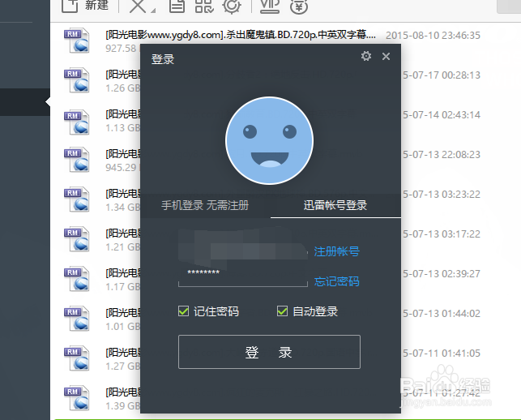Click timestamp 01:44:02 on 07-13 row
This screenshot has width=521, height=420.
tap(461, 314)
